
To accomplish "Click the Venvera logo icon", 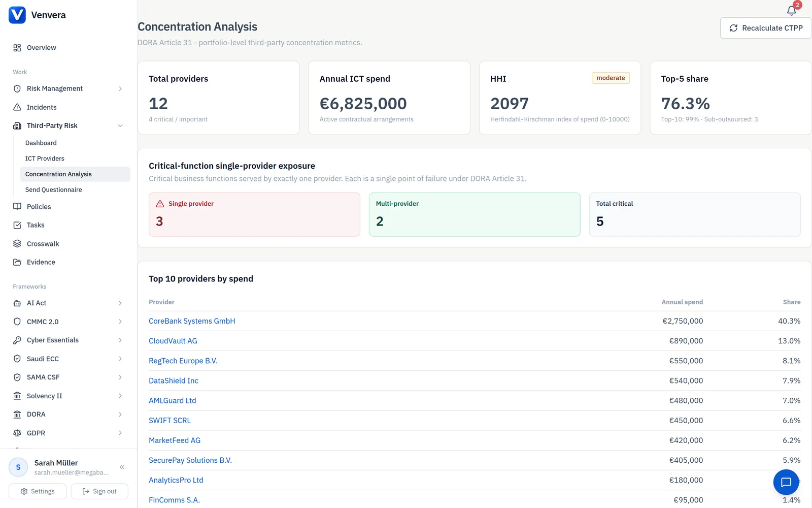I will (x=17, y=15).
